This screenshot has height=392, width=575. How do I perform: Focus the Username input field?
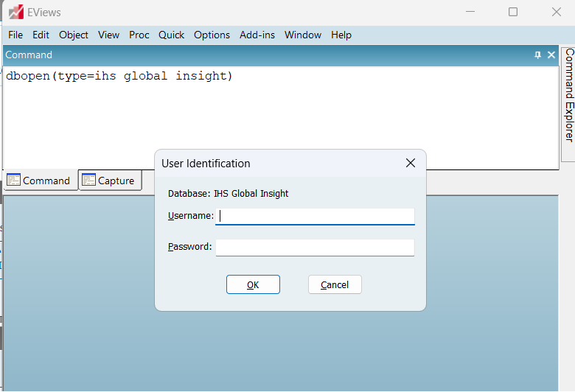(315, 217)
